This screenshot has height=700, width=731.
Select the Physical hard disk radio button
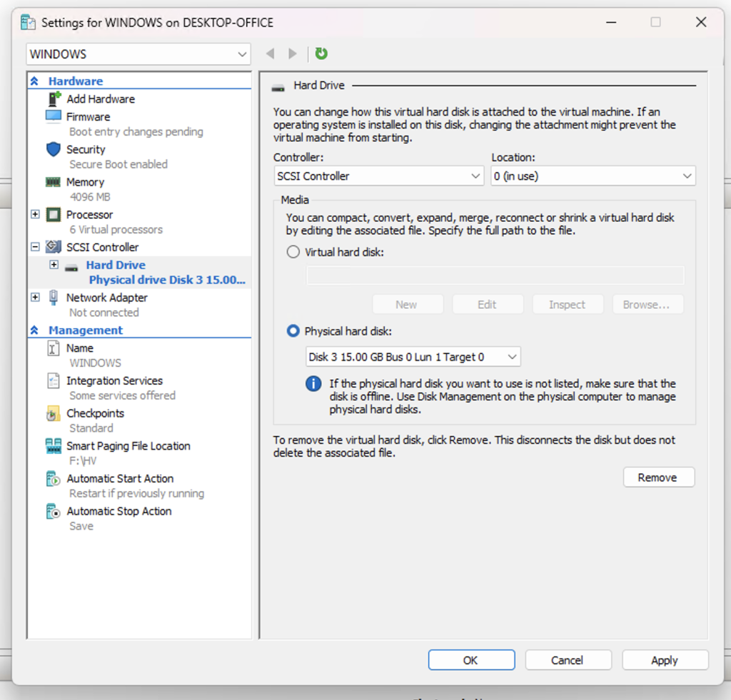(293, 331)
